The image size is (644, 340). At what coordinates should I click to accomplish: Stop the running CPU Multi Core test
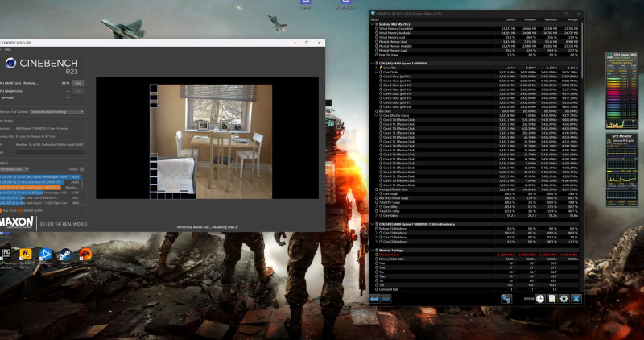pyautogui.click(x=78, y=83)
